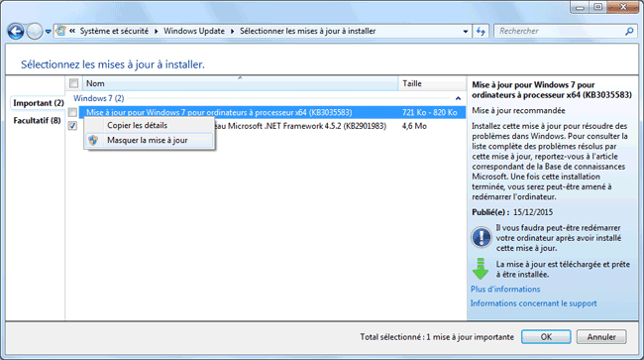Viewport: 644px width, 360px height.
Task: Click the Back navigation arrow
Action: click(16, 31)
